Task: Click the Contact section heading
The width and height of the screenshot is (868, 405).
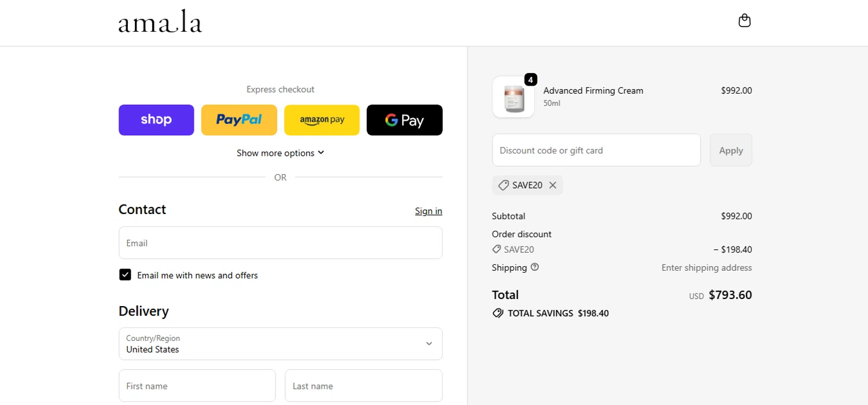Action: click(x=142, y=209)
